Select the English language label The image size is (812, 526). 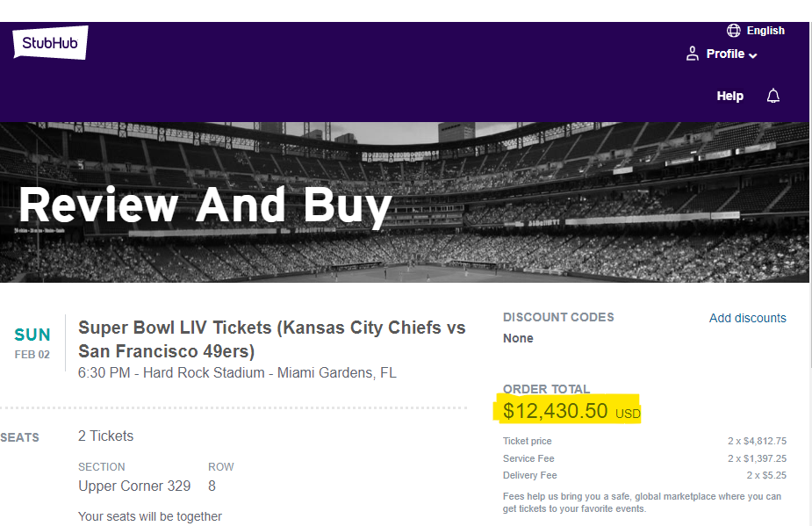point(765,31)
